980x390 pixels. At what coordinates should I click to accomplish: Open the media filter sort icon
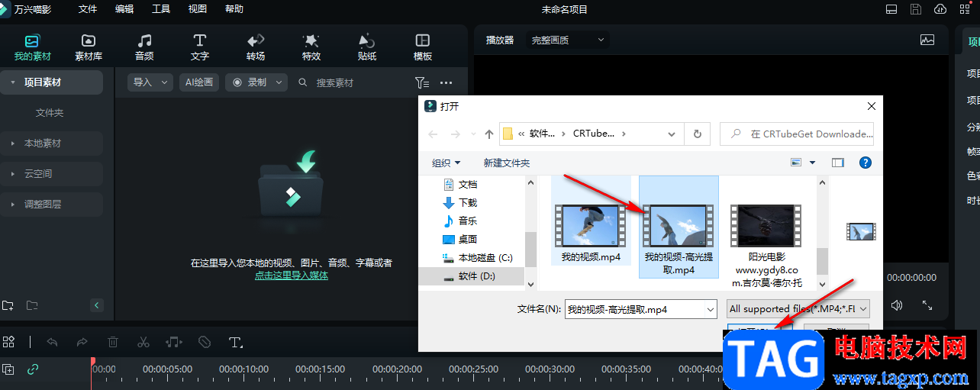[x=421, y=82]
